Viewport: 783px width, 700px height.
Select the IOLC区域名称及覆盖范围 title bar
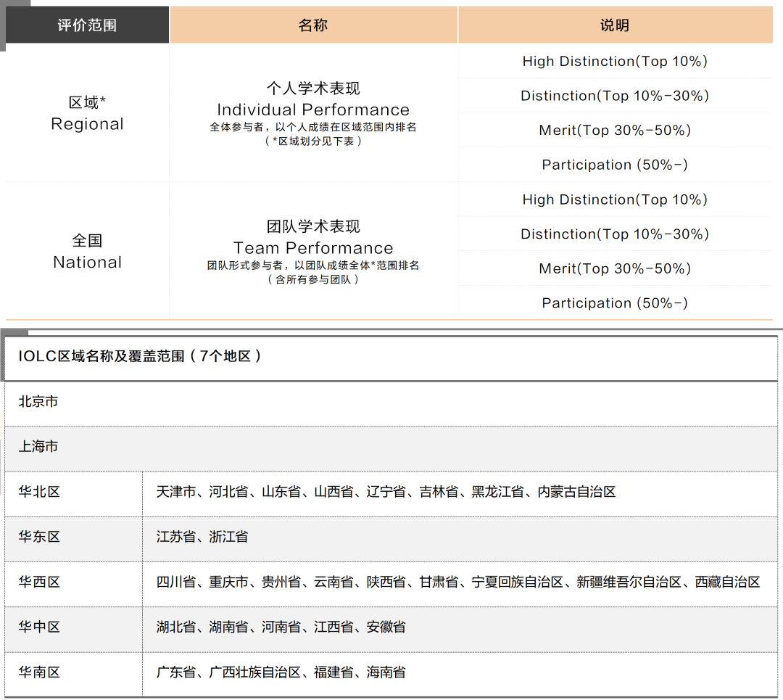(391, 357)
